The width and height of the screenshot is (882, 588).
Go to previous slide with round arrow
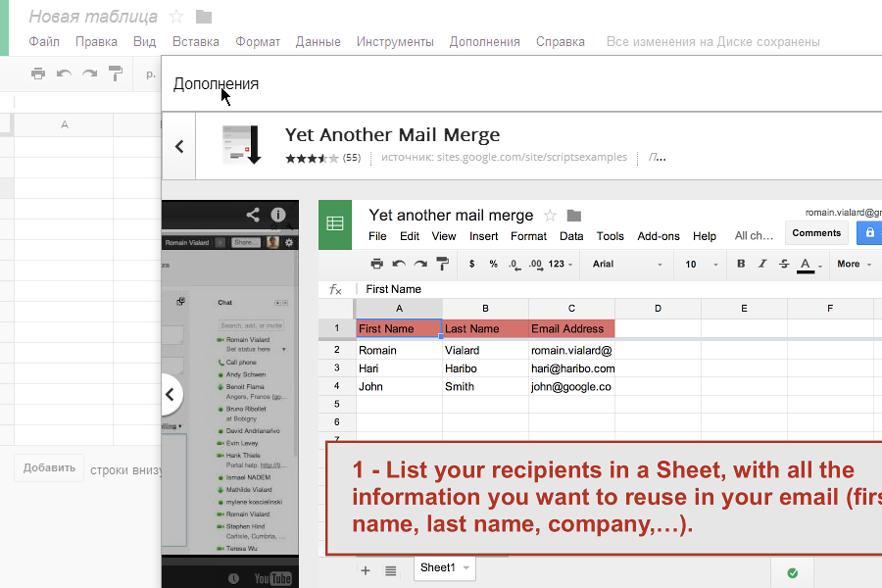pyautogui.click(x=170, y=394)
